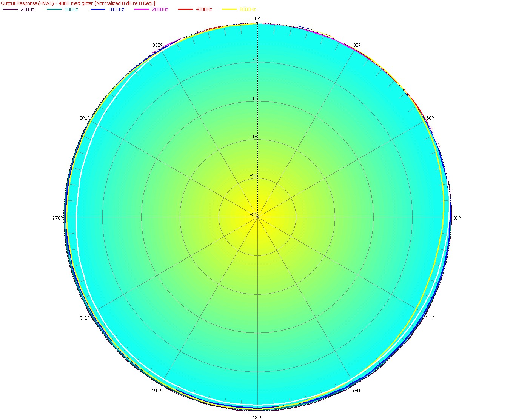Viewport: 516px width, 420px height.
Task: Click the 180° angle label
Action: pyautogui.click(x=257, y=417)
